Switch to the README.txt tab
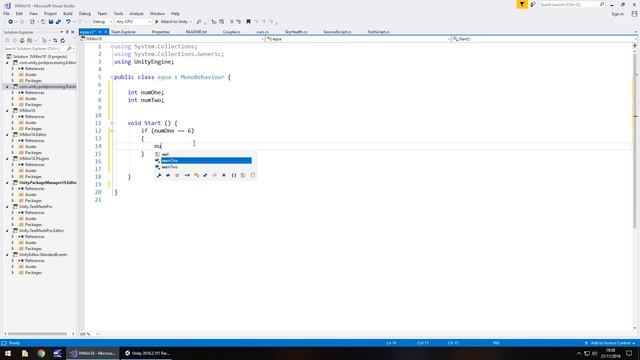Screen dimensions: 640x360 [x=196, y=32]
